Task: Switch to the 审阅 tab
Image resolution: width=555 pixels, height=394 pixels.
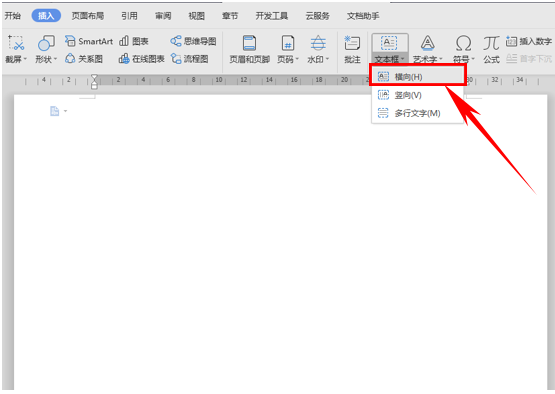Action: click(163, 16)
